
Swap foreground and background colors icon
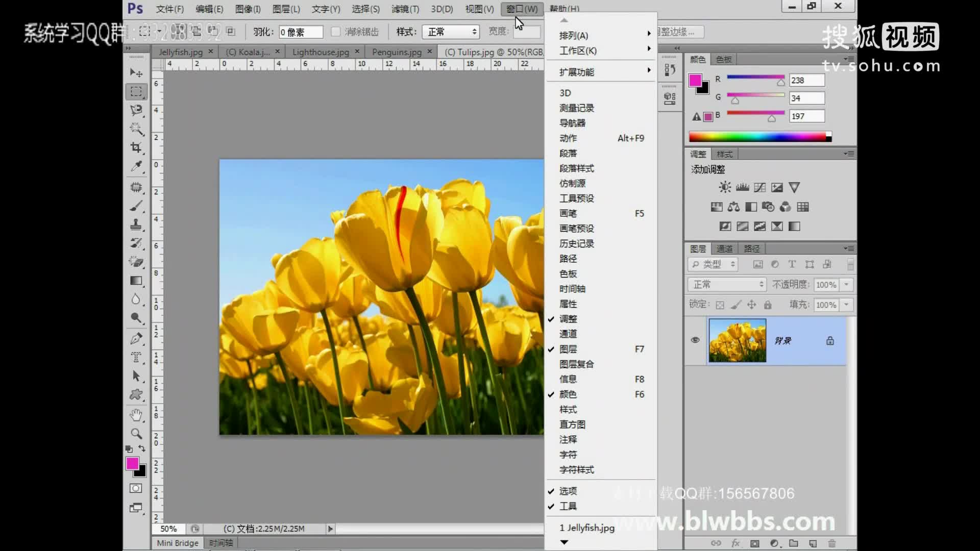(x=142, y=448)
